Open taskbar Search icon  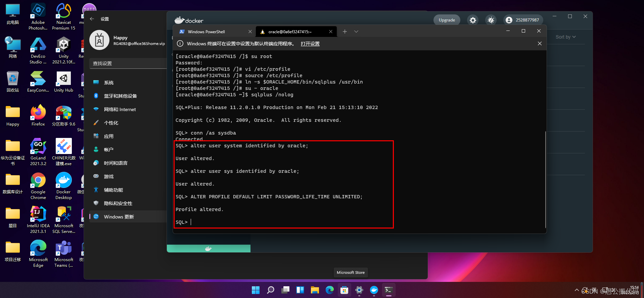pyautogui.click(x=271, y=290)
